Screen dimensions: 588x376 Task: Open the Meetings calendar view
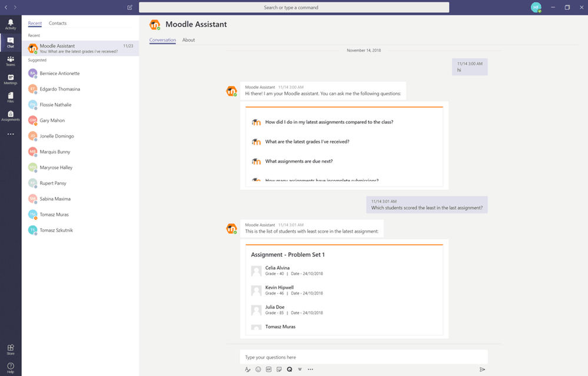pyautogui.click(x=11, y=79)
